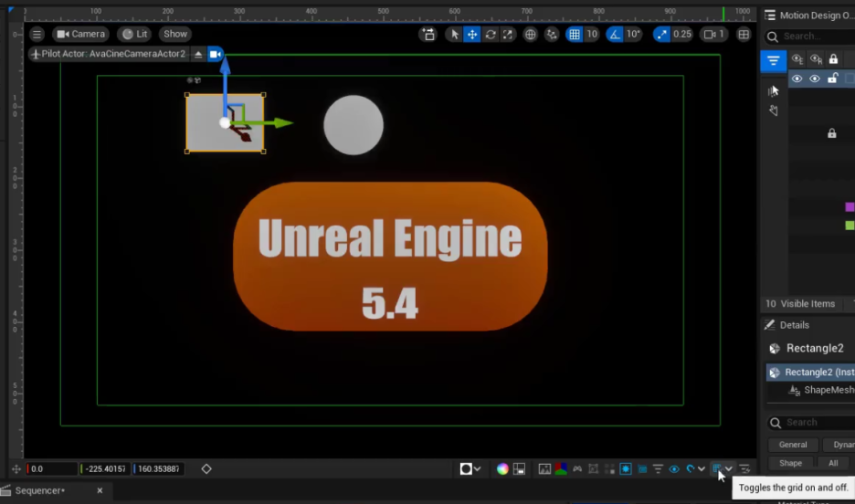Screen dimensions: 855x504
Task: Click the hand pointer outliner side tool
Action: [x=773, y=110]
